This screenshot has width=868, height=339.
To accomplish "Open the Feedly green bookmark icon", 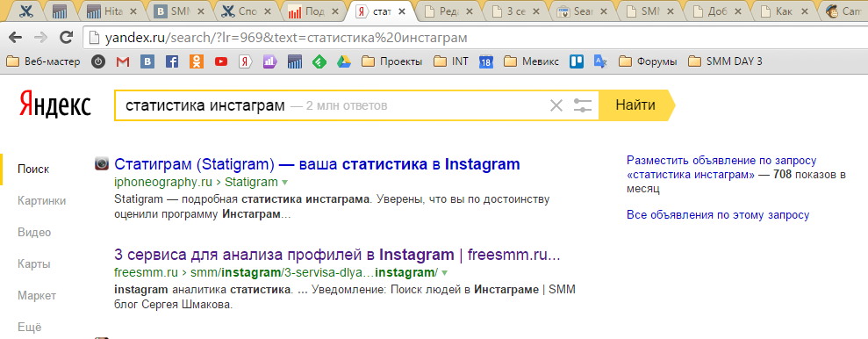I will click(319, 62).
